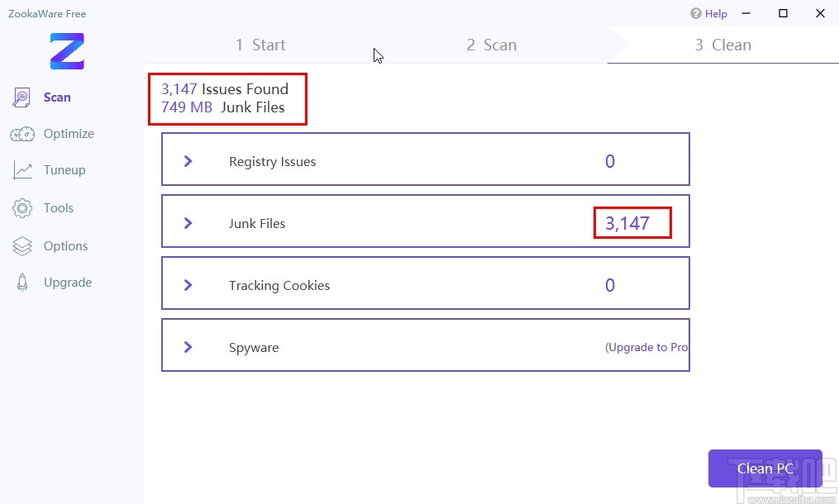The height and width of the screenshot is (504, 839).
Task: Select the 3 Clean step tab
Action: click(723, 45)
